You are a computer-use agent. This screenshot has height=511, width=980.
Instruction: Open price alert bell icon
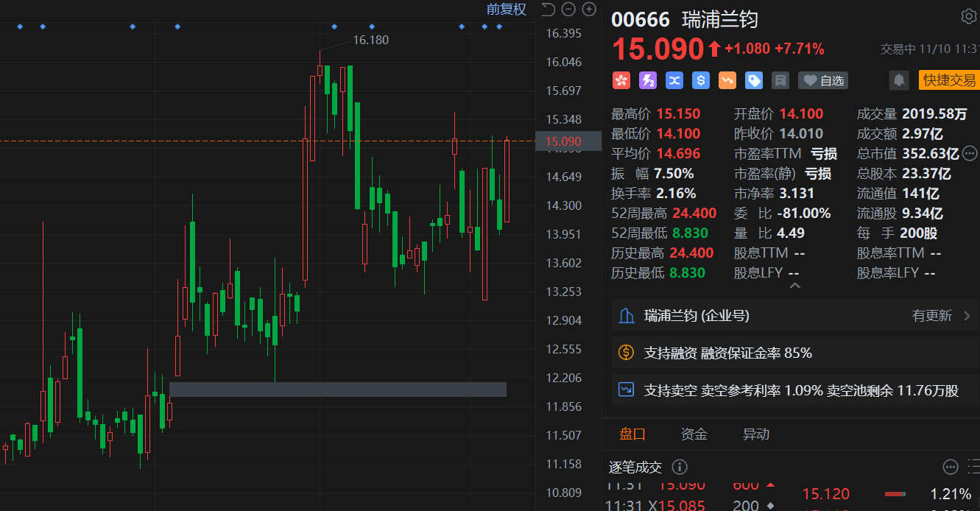click(x=898, y=80)
